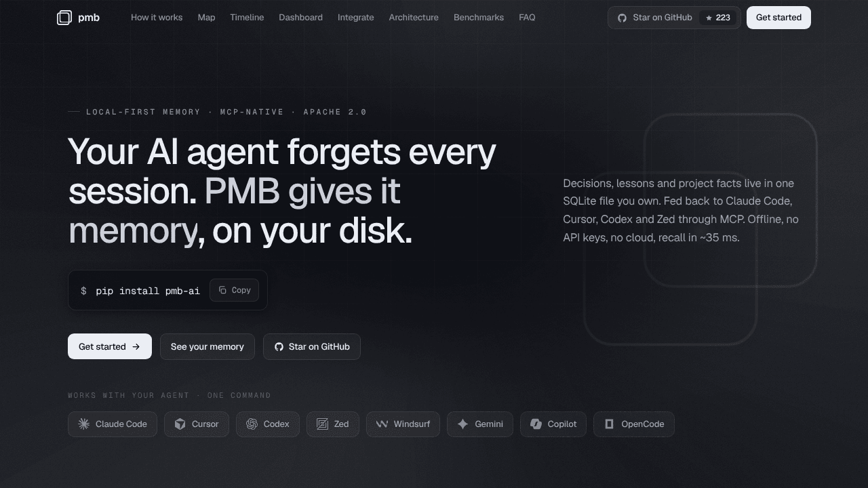Click the OpenCode square icon
The width and height of the screenshot is (868, 488).
tap(610, 424)
